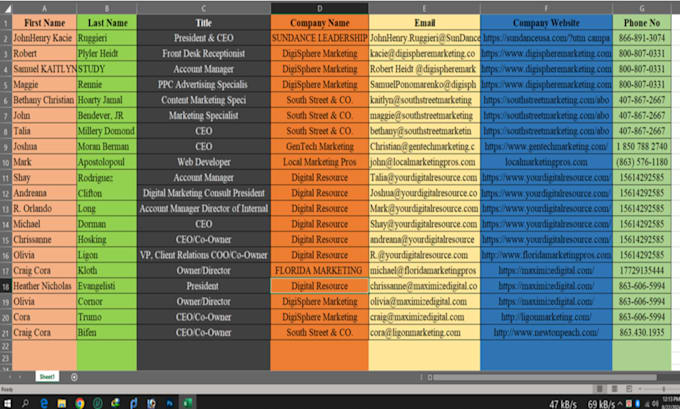Click cell 'Heather Nicholas'
The width and height of the screenshot is (680, 409).
click(45, 286)
